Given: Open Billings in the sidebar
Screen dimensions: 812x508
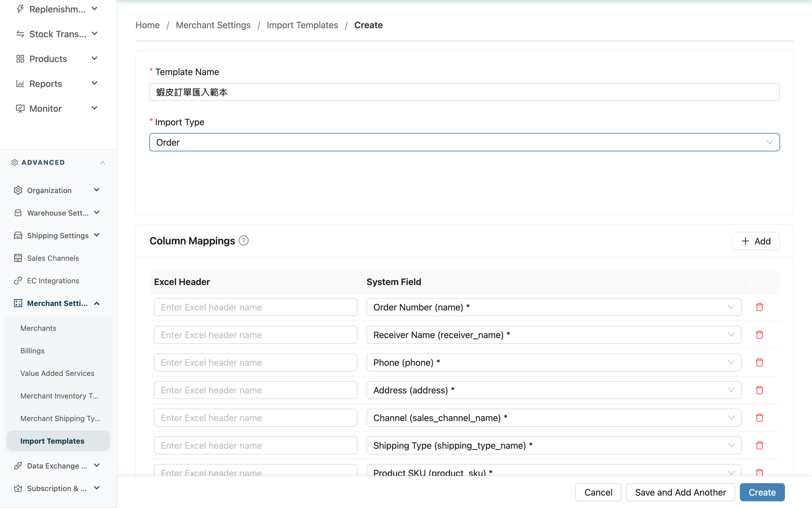Looking at the screenshot, I should click(32, 351).
